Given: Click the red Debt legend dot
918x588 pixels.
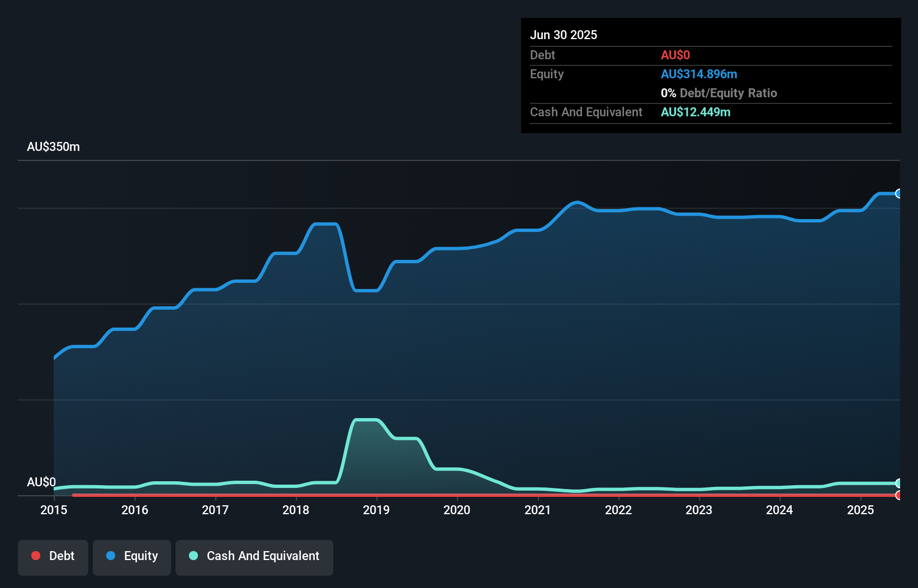Looking at the screenshot, I should [x=36, y=556].
